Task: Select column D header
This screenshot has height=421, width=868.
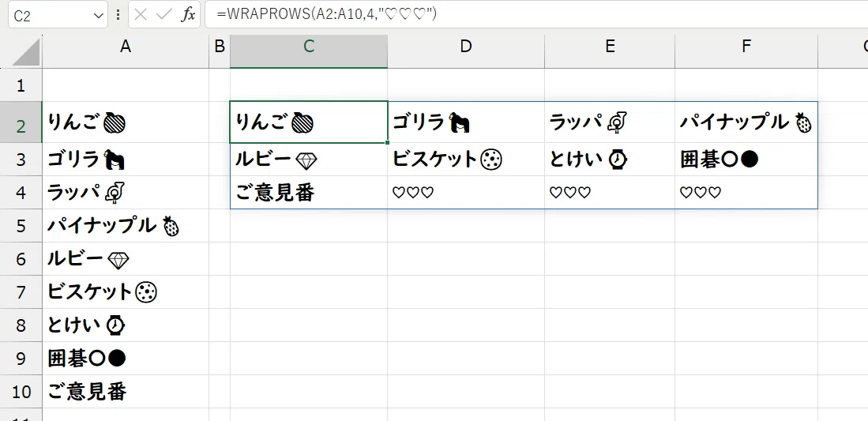Action: click(466, 51)
